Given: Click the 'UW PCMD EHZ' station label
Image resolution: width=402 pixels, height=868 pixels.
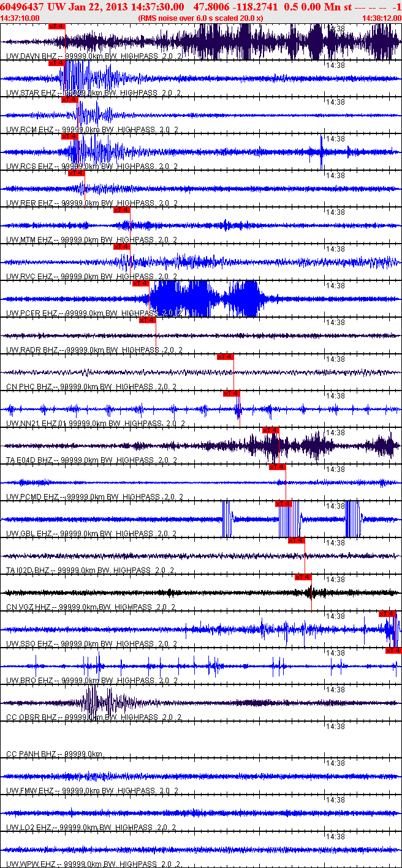Looking at the screenshot, I should 31,497.
